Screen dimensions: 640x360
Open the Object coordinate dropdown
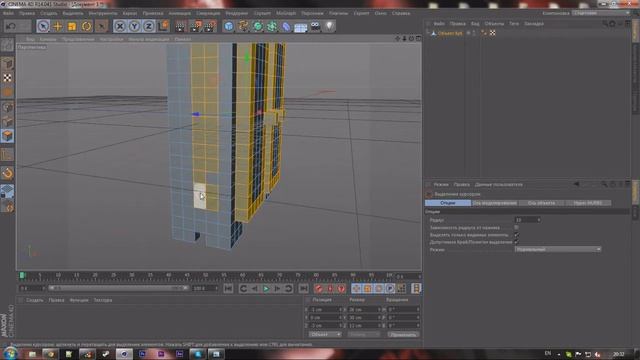click(x=325, y=335)
